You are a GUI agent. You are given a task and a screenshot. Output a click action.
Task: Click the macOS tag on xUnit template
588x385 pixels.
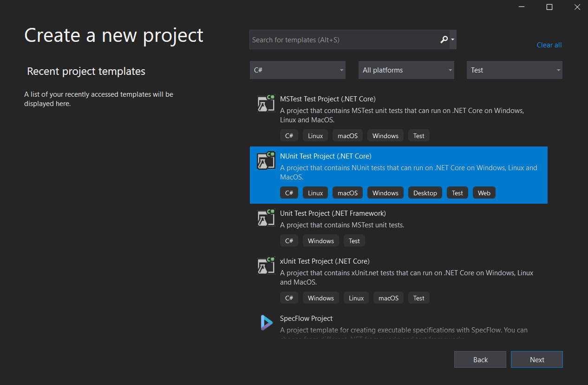(x=388, y=298)
